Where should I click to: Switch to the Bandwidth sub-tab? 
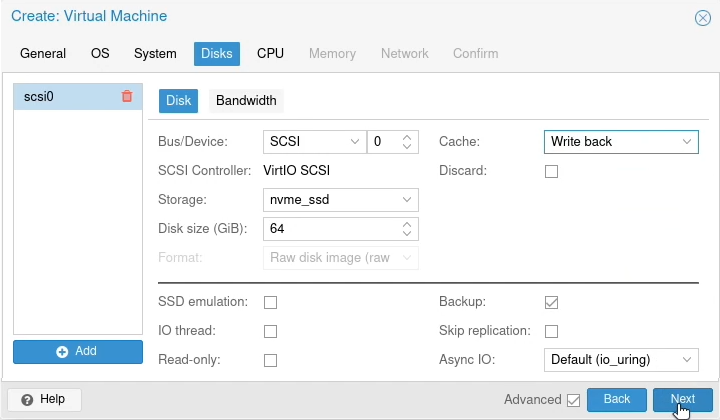point(246,100)
